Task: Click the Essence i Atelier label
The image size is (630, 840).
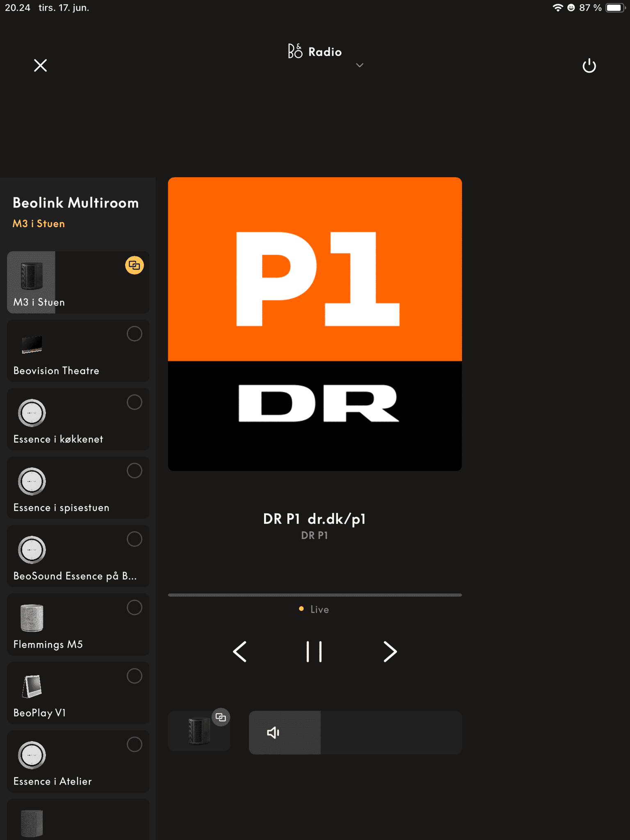Action: coord(52,781)
